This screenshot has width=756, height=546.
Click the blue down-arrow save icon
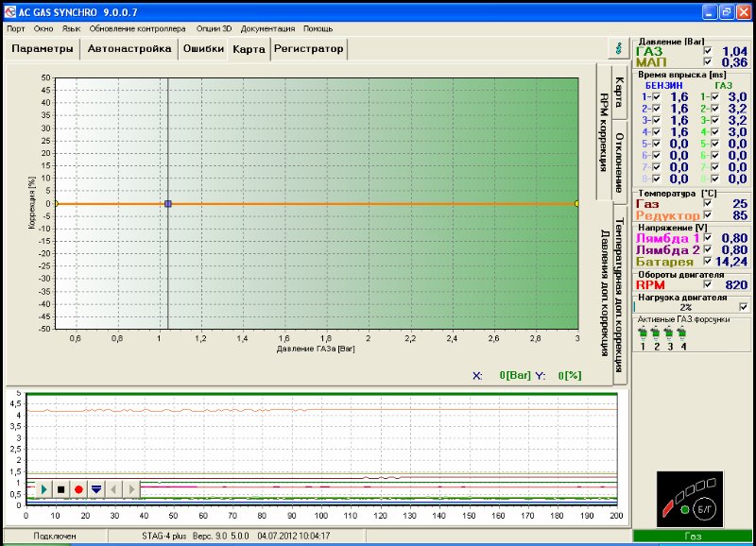coord(96,489)
